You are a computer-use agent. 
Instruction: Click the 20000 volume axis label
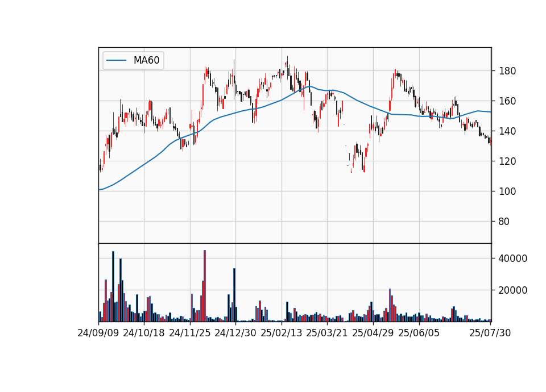click(513, 290)
